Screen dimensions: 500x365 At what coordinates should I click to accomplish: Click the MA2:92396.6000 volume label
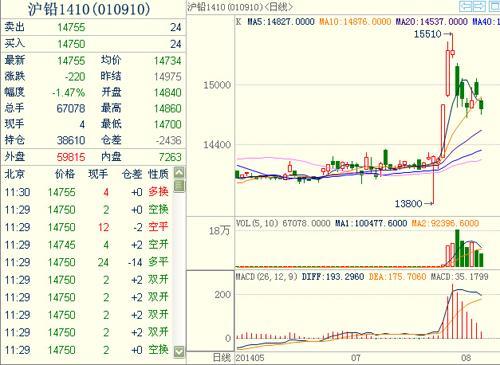click(x=446, y=223)
